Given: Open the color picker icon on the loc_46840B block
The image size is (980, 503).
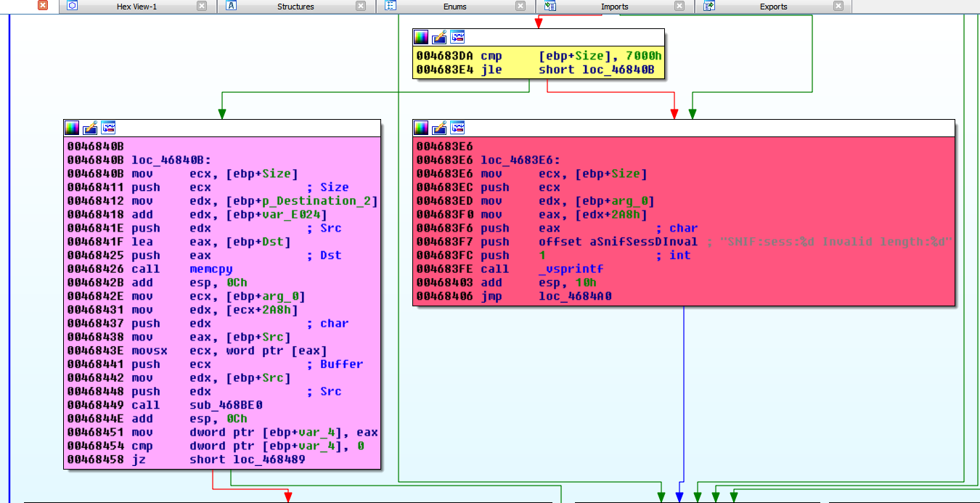Looking at the screenshot, I should (72, 128).
